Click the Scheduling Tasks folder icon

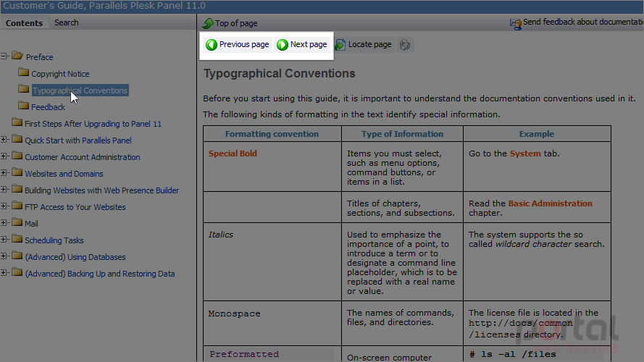pyautogui.click(x=17, y=239)
